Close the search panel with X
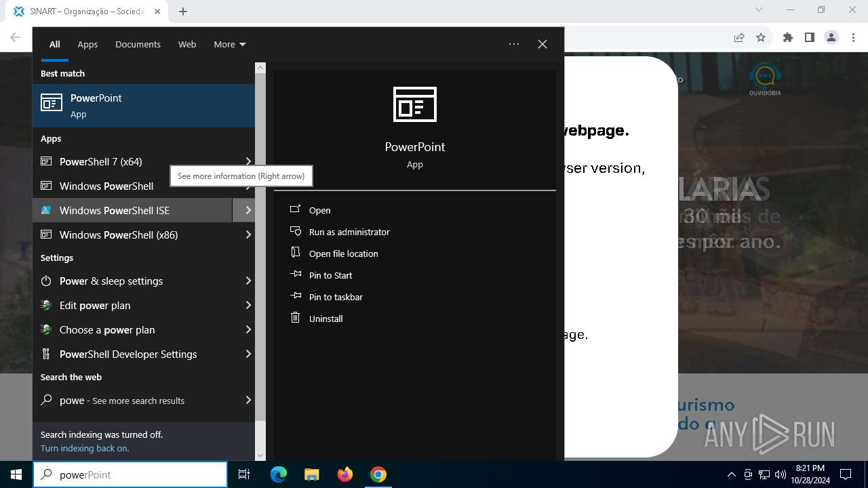This screenshot has height=488, width=868. [x=542, y=44]
